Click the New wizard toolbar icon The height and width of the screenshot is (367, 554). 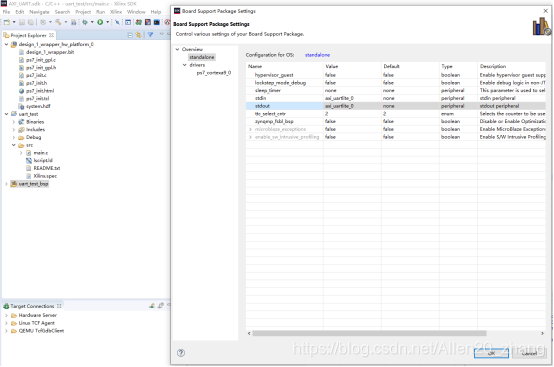tap(6, 22)
